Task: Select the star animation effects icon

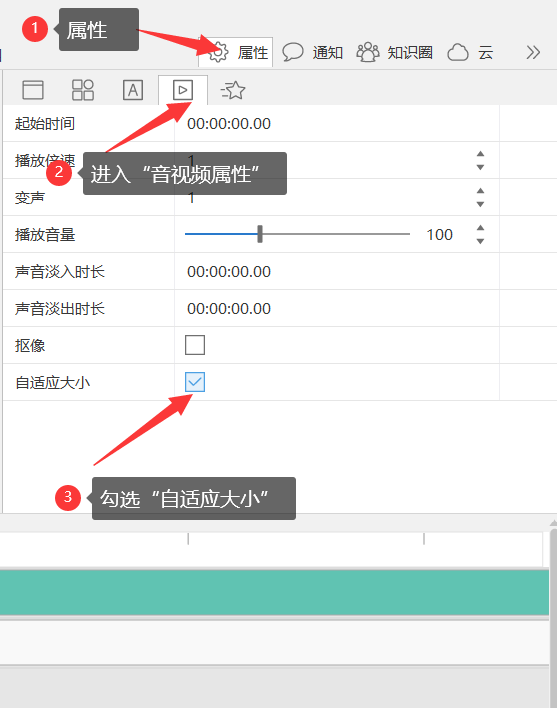Action: (x=233, y=90)
